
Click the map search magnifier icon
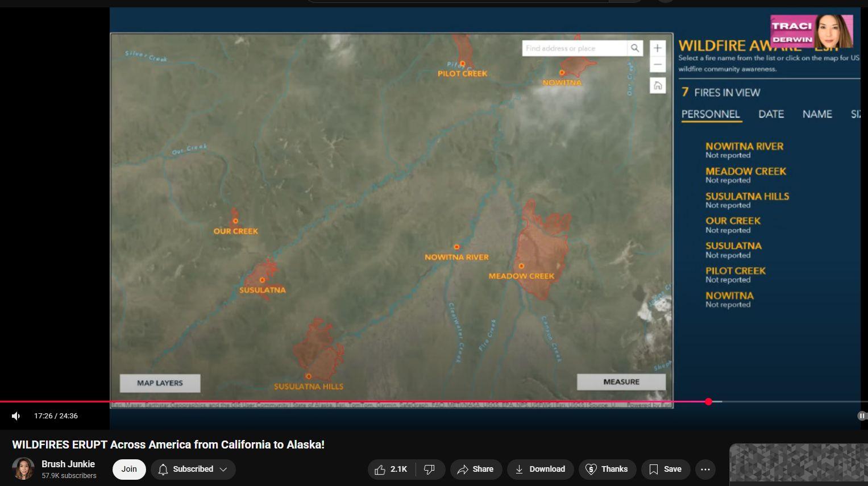635,48
